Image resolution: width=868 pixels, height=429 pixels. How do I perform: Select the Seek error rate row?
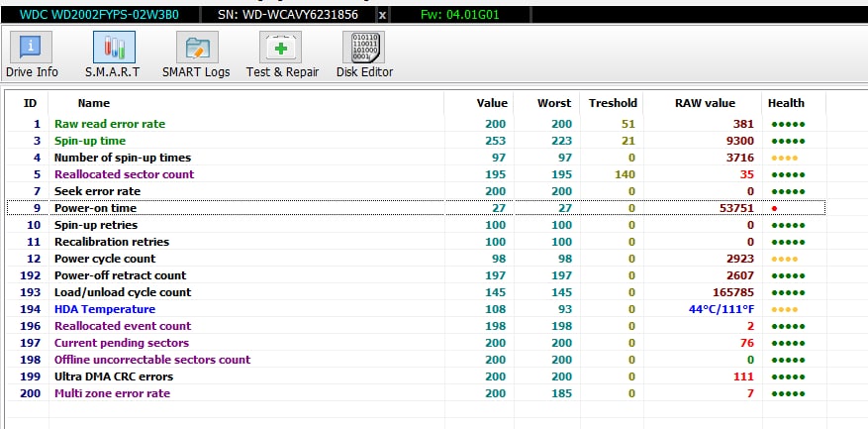tap(416, 191)
